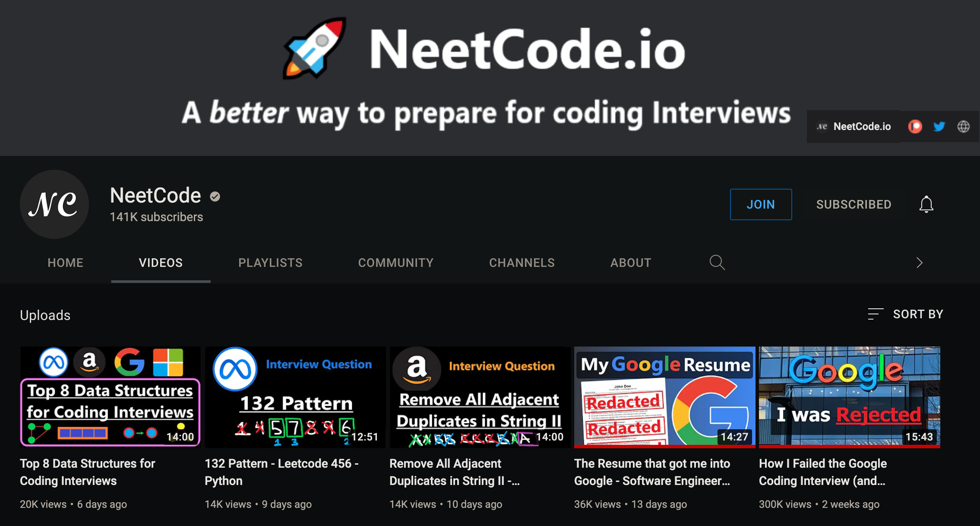Open 132 Pattern Leetcode 456 video title
This screenshot has width=980, height=526.
[x=281, y=472]
